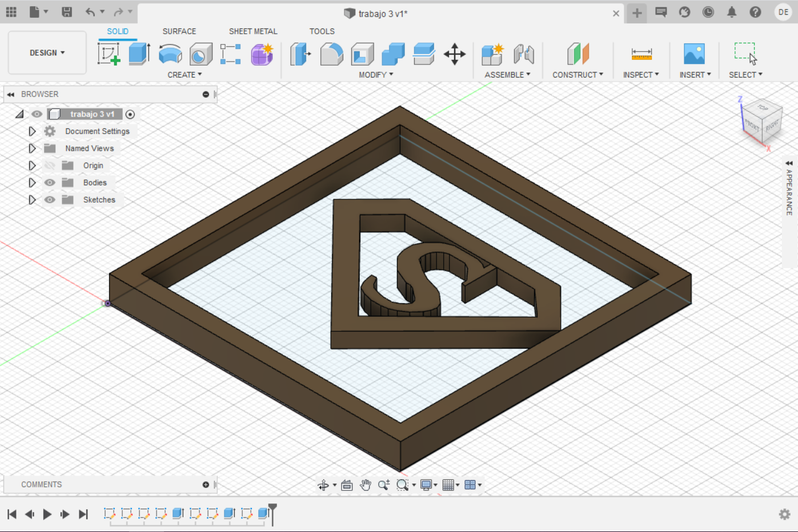This screenshot has height=532, width=798.
Task: Activate the Extrude tool
Action: (x=139, y=54)
